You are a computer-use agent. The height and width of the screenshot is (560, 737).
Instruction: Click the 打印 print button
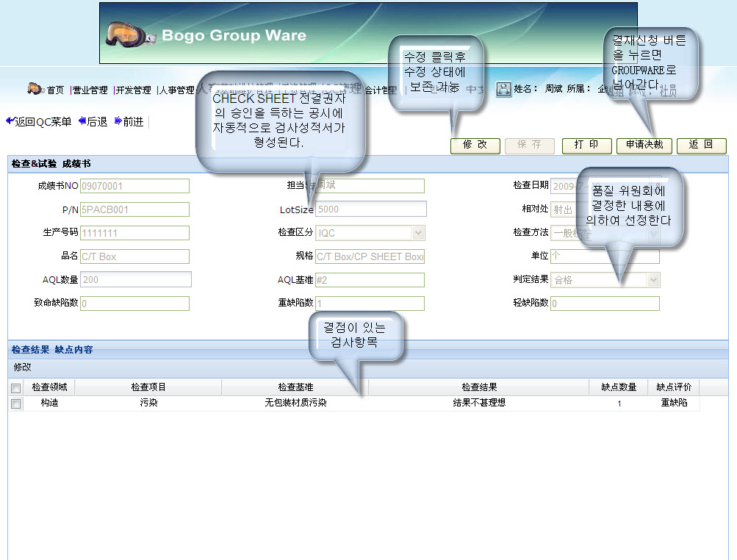[x=586, y=146]
